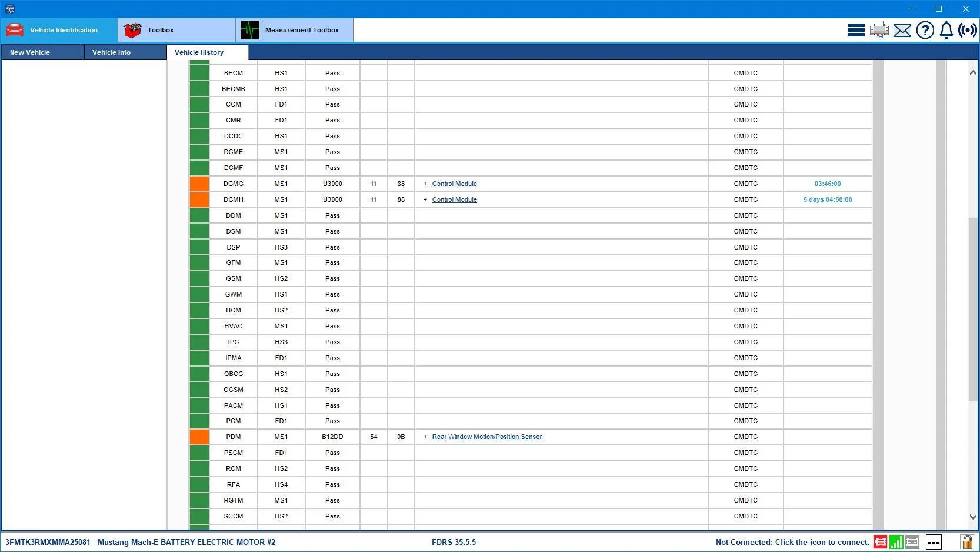Screen dimensions: 980x552
Task: Select the U3000 code in DCMH row
Action: tap(332, 199)
